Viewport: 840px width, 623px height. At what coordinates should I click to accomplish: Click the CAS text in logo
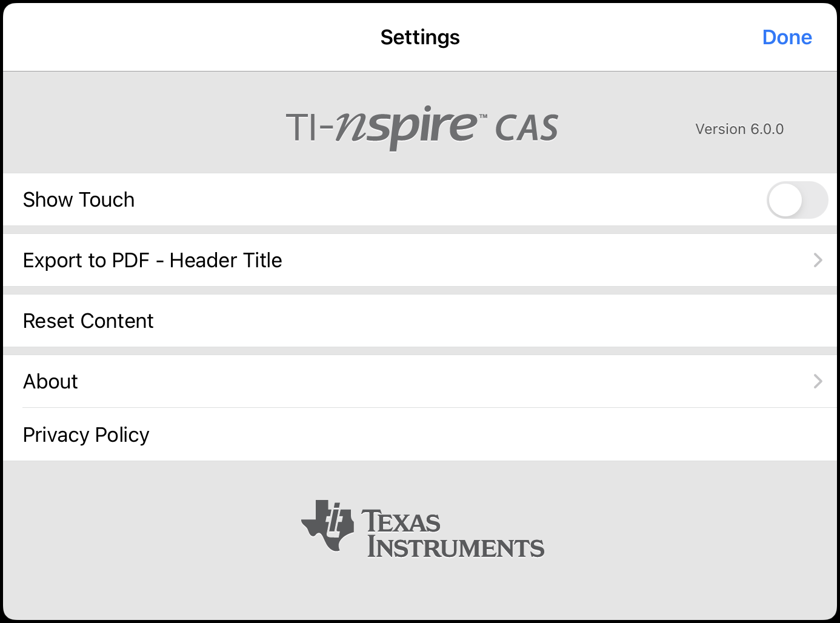pyautogui.click(x=526, y=128)
